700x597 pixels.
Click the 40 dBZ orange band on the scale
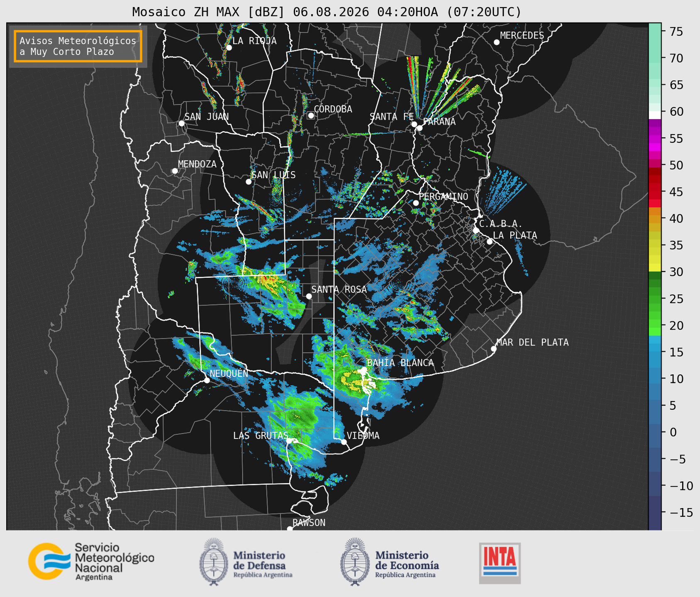click(654, 219)
